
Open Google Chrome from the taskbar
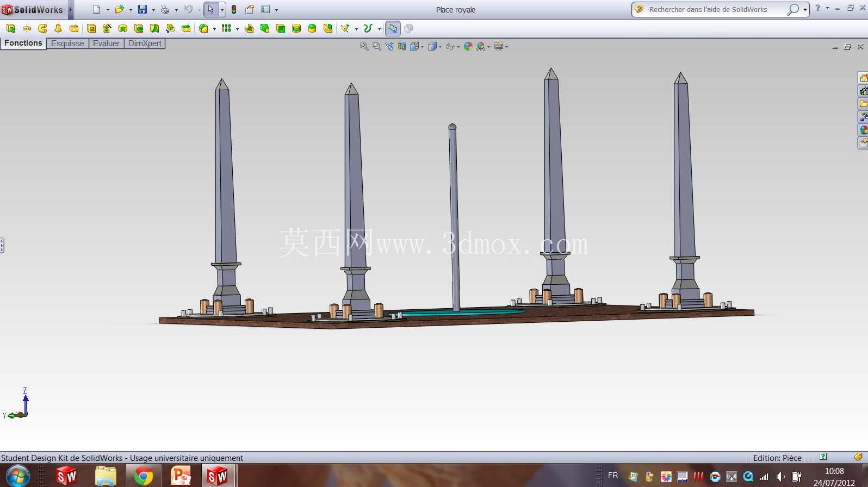[143, 476]
